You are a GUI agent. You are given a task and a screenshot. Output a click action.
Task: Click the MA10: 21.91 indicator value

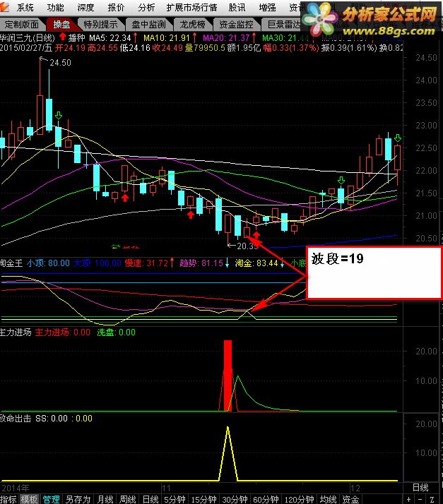[x=167, y=38]
